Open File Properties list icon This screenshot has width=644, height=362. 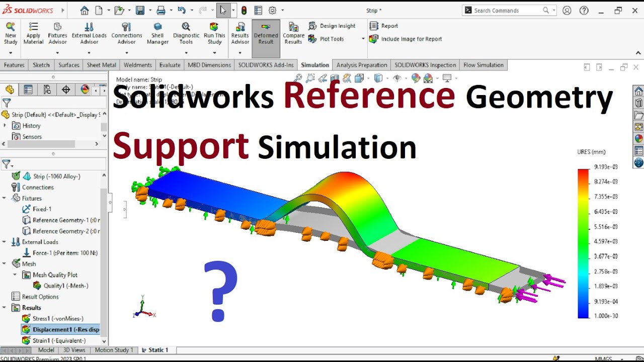pos(258,11)
